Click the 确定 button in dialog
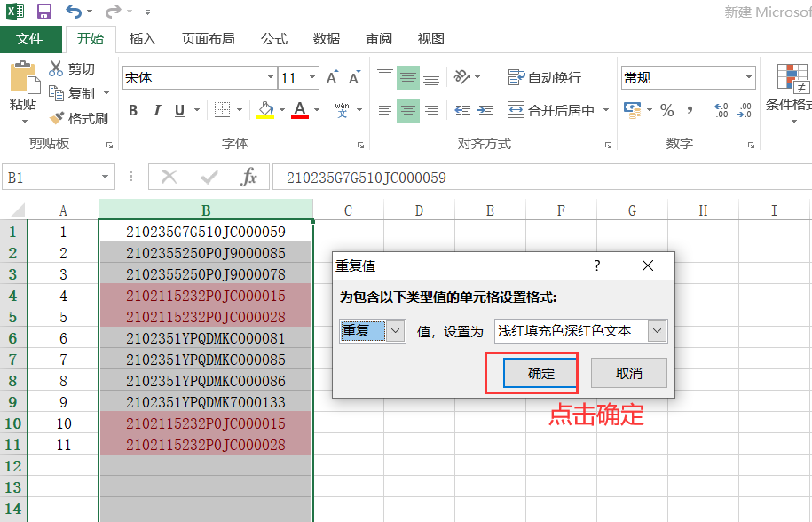This screenshot has width=812, height=522. (x=540, y=373)
